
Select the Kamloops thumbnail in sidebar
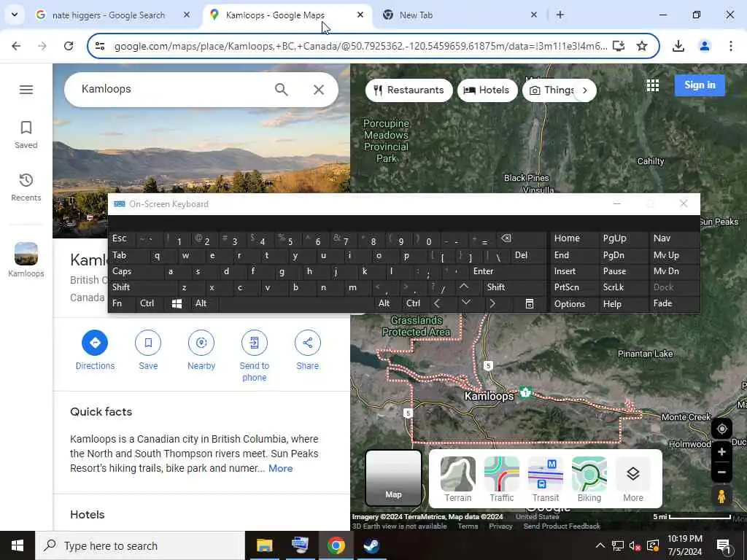(x=26, y=260)
